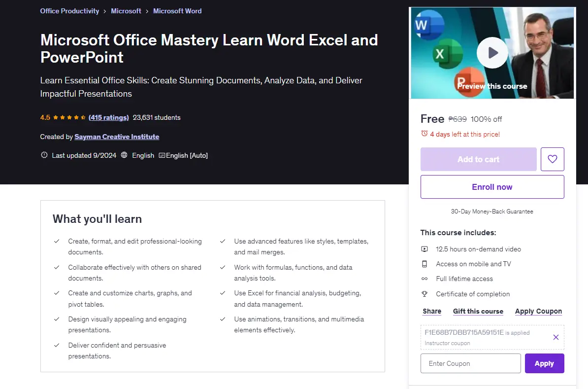This screenshot has width=588, height=389.
Task: Click checkmark beside 'Use advanced features'
Action: tap(223, 242)
